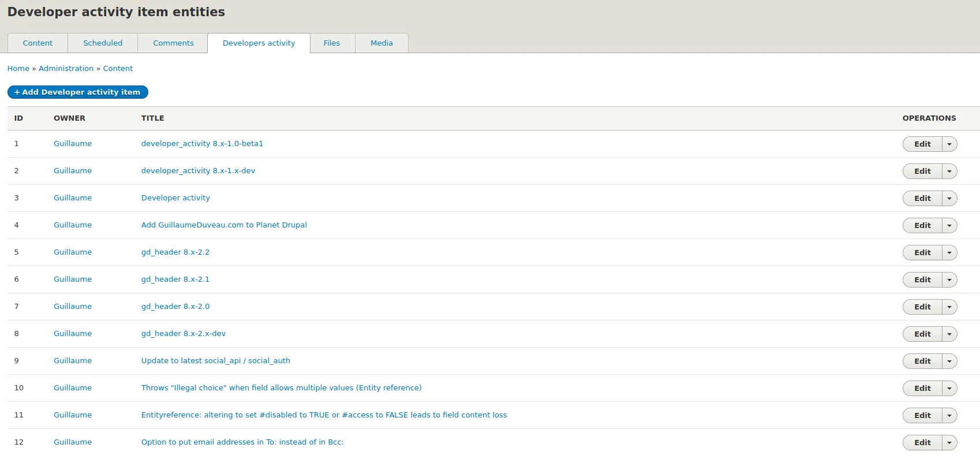Viewport: 980px width, 455px height.
Task: Open the operations arrow for row 12
Action: (949, 443)
